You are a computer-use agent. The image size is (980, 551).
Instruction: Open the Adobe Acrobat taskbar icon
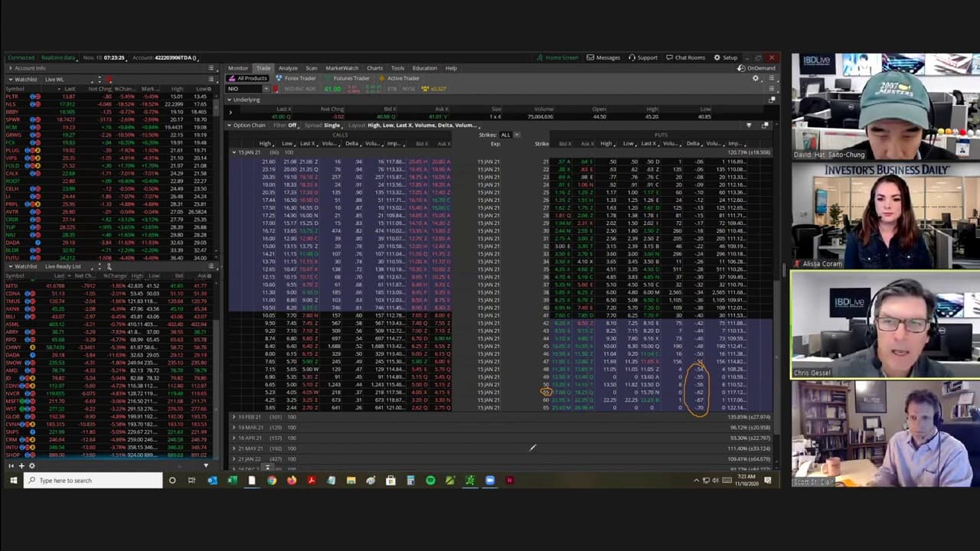(312, 481)
